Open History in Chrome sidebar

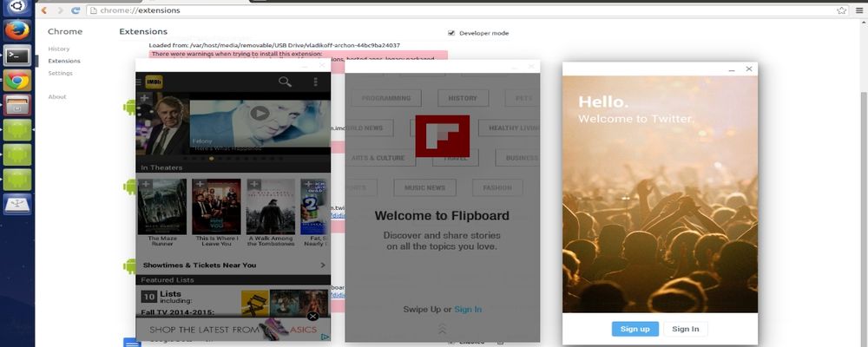(x=59, y=49)
